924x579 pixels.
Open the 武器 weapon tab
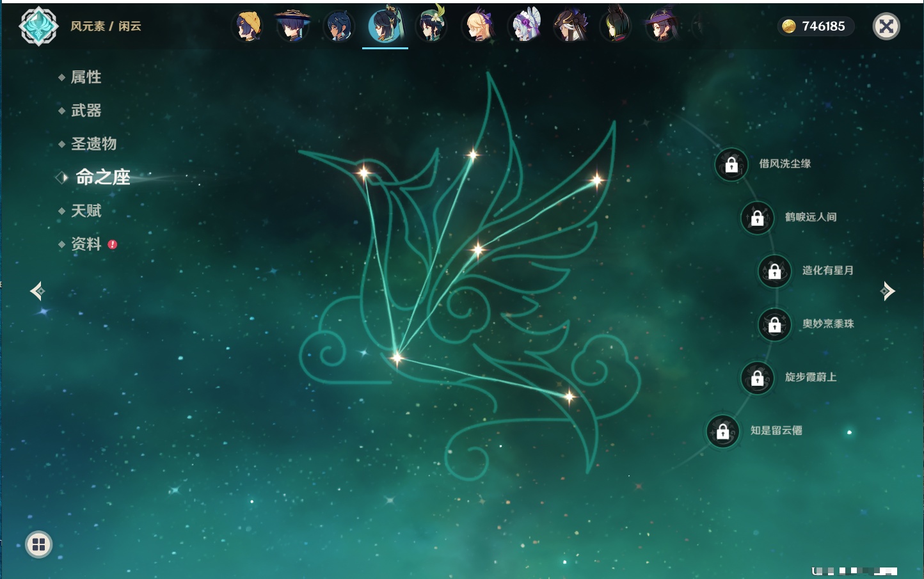tap(86, 111)
